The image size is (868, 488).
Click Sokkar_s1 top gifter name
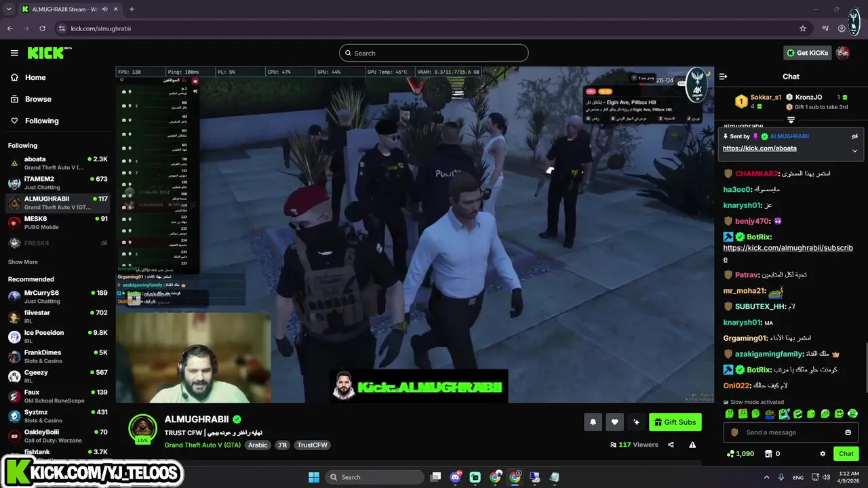coord(766,97)
